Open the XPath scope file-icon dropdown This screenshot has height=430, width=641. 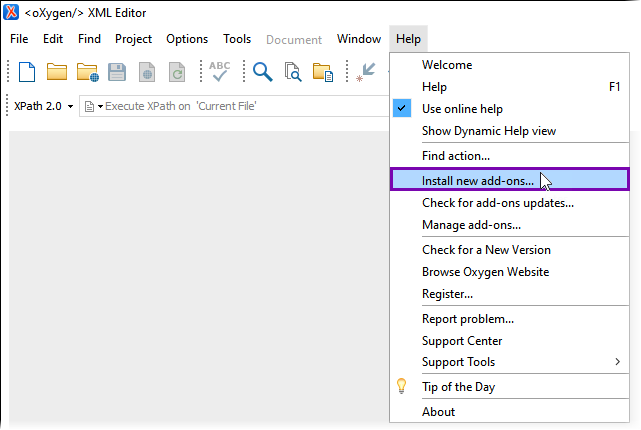coord(94,107)
